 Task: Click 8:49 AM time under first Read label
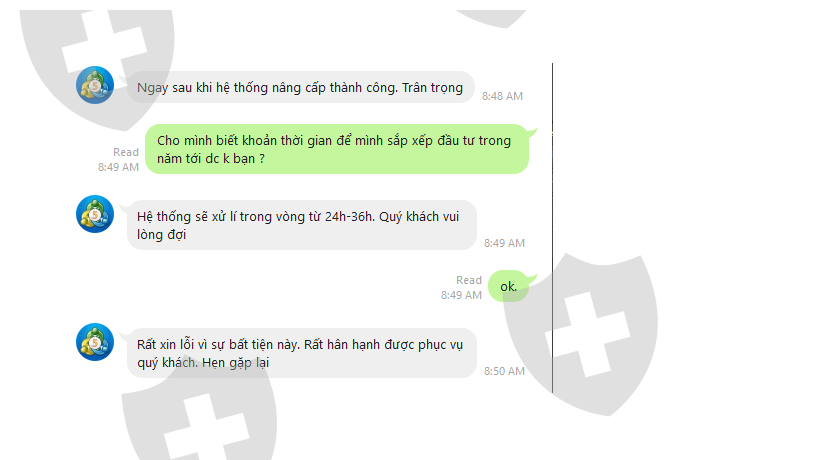(x=119, y=167)
